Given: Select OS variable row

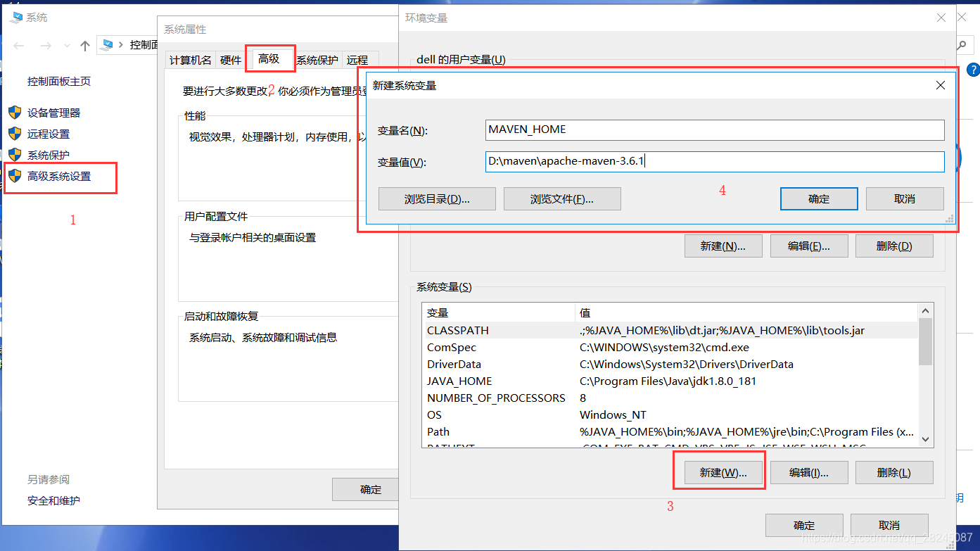Looking at the screenshot, I should click(670, 414).
